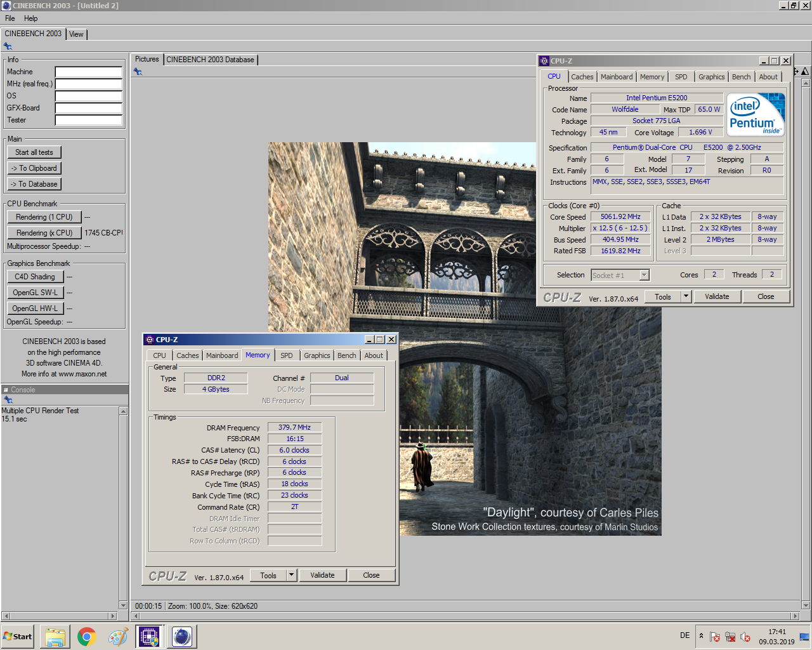Show hidden tray icons arrow
Viewport: 812px width, 650px height.
(x=701, y=635)
